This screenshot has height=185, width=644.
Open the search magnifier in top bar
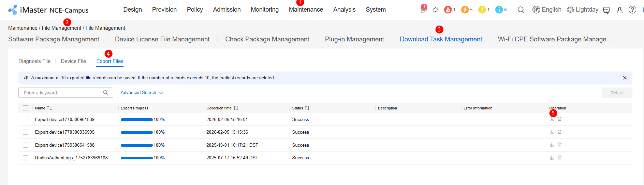tap(521, 10)
